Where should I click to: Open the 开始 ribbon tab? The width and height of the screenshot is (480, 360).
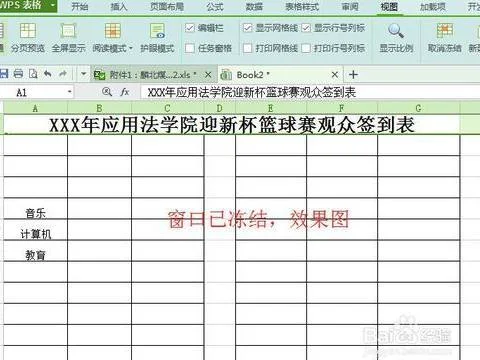coord(80,7)
